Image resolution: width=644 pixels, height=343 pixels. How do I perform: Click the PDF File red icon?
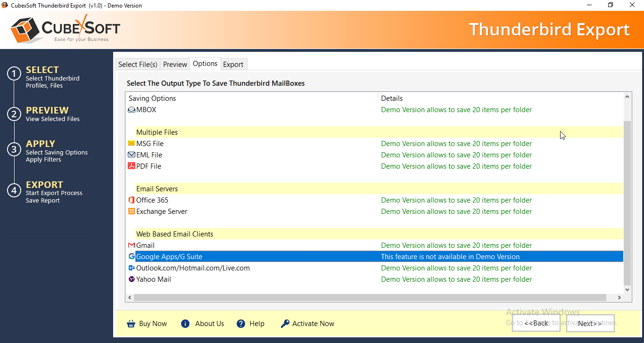pyautogui.click(x=132, y=166)
